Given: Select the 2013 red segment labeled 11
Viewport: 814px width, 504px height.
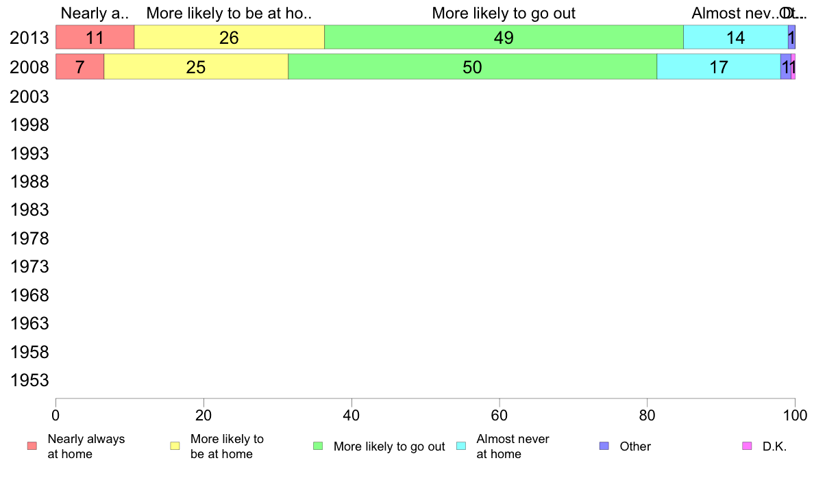Looking at the screenshot, I should coord(95,38).
